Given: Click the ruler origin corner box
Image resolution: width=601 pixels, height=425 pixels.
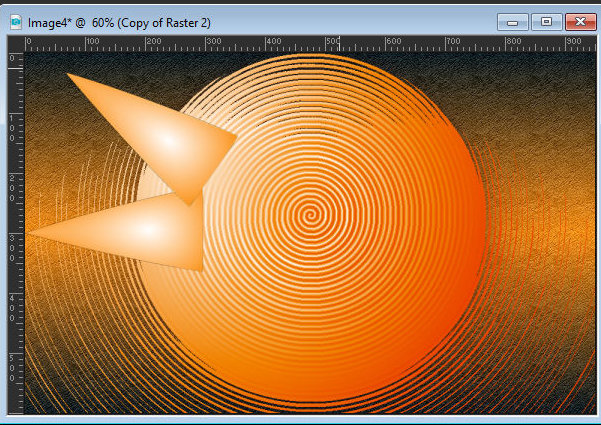Looking at the screenshot, I should coord(15,42).
